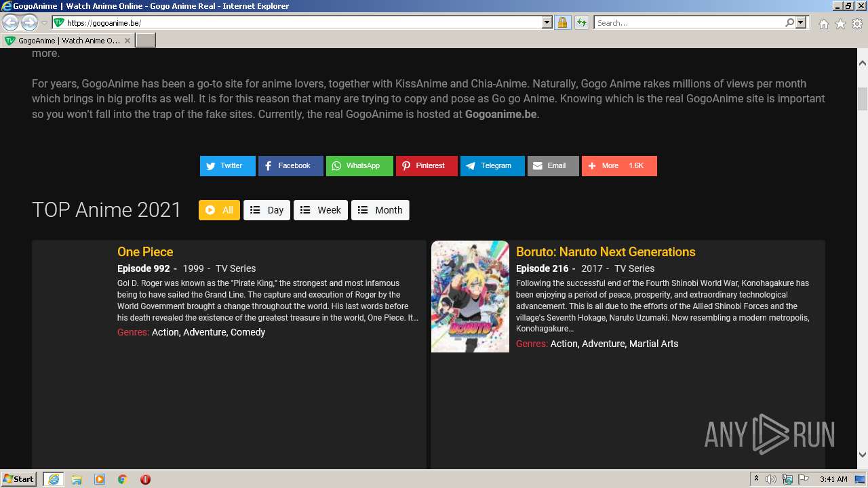Show hidden system tray icons
Image resolution: width=868 pixels, height=488 pixels.
756,479
